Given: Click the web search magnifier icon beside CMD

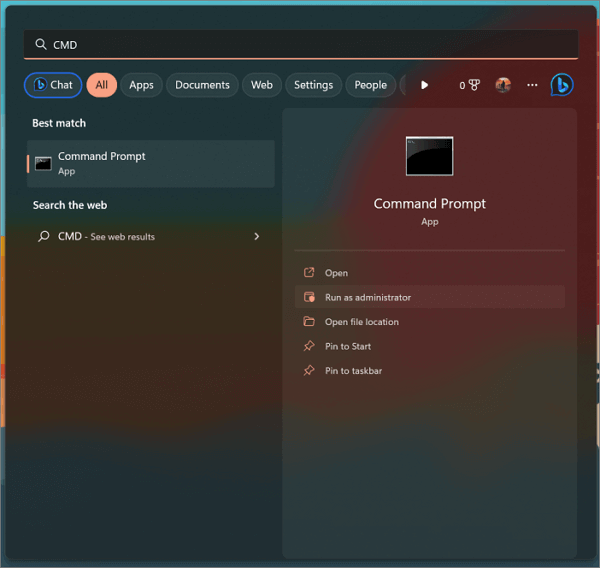Looking at the screenshot, I should point(44,236).
